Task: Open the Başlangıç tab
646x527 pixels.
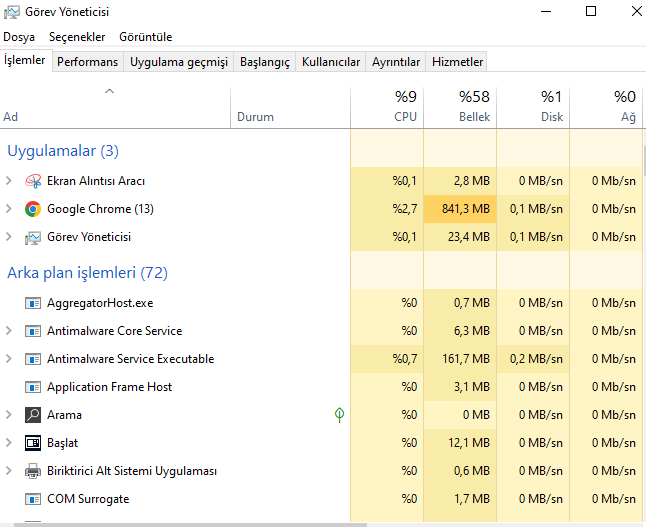Action: click(264, 62)
